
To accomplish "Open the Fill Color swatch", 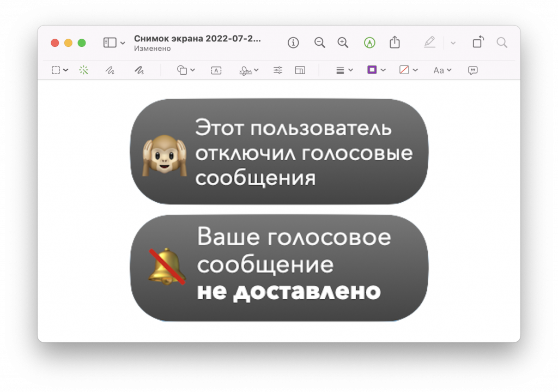I will (x=404, y=70).
